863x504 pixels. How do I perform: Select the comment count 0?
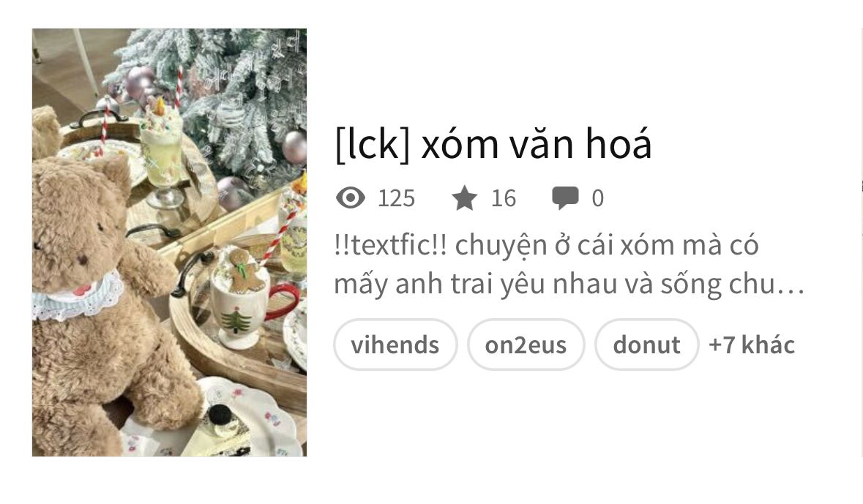tap(598, 198)
